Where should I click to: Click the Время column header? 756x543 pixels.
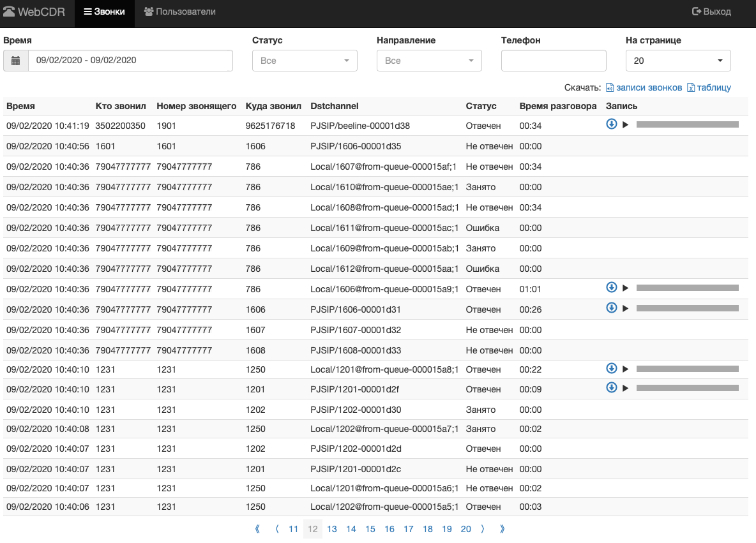pyautogui.click(x=20, y=106)
